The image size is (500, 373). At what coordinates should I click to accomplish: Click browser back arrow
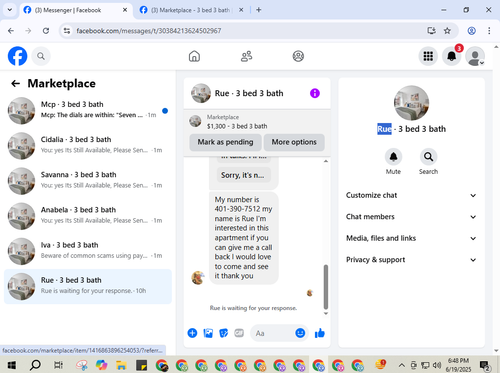[x=11, y=31]
